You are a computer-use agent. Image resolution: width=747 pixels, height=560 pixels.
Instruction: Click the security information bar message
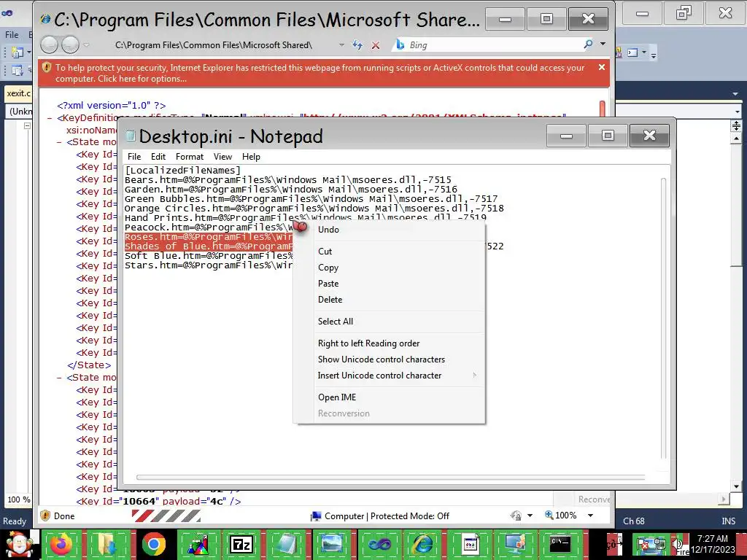click(x=320, y=73)
